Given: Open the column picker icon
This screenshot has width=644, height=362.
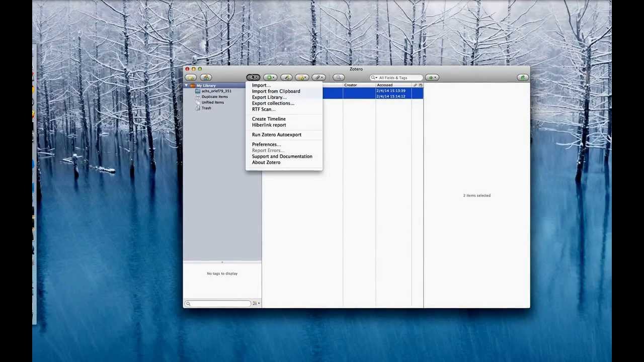Looking at the screenshot, I should 421,85.
